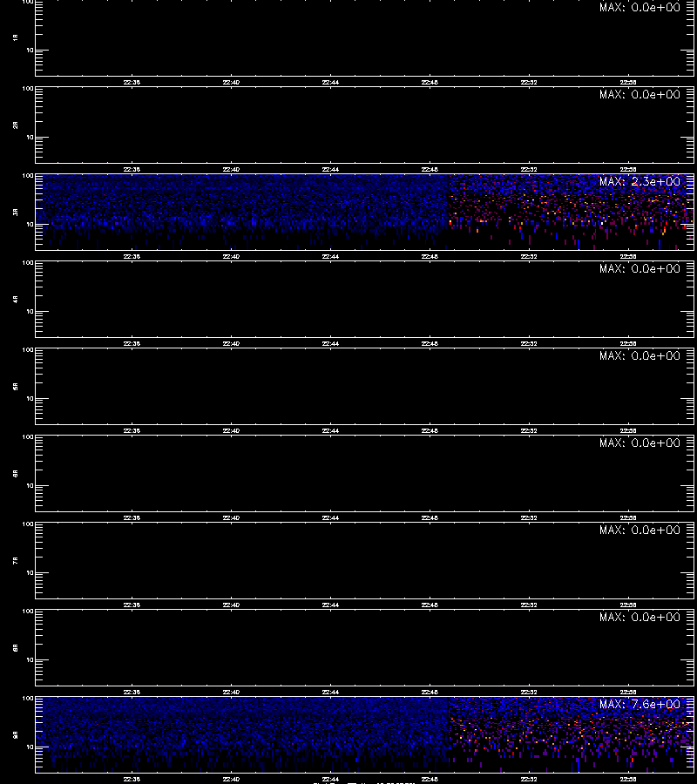
Task: Click the MAX: 0.0e+00 label in panel 8R
Action: pos(639,617)
